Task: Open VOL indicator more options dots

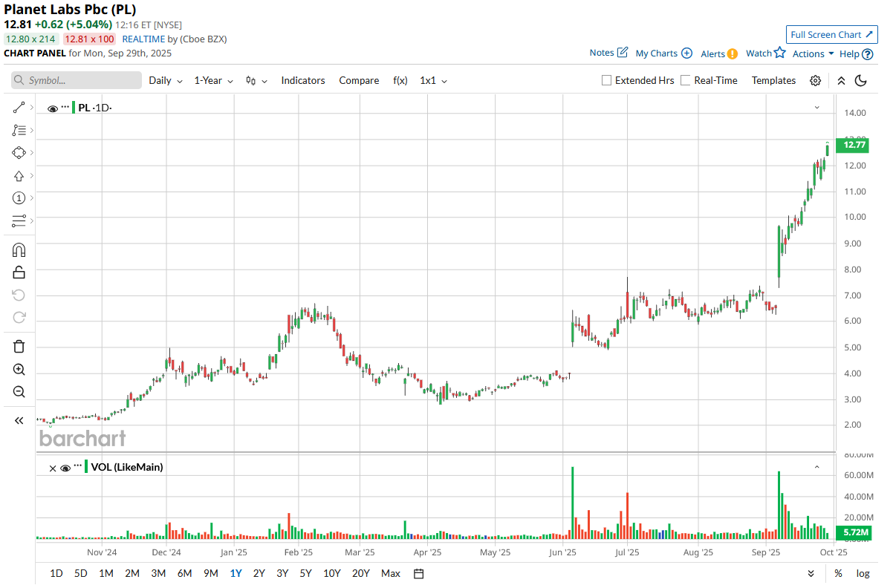Action: [77, 467]
